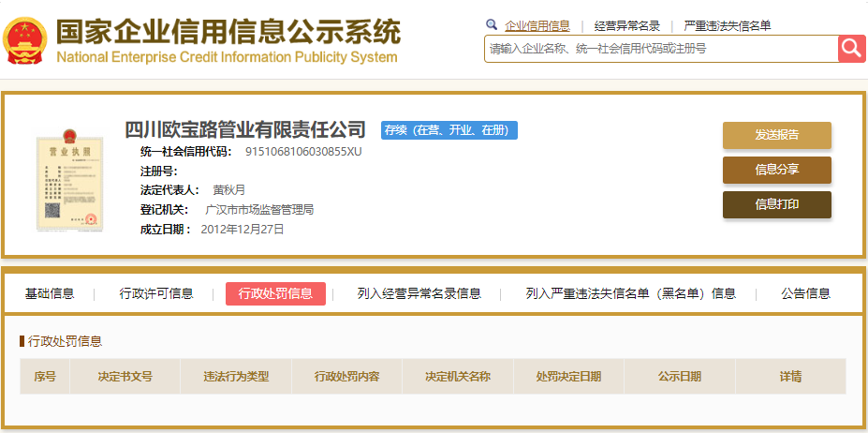Viewport: 868px width, 433px height.
Task: Click the 信息分享 button
Action: point(776,170)
